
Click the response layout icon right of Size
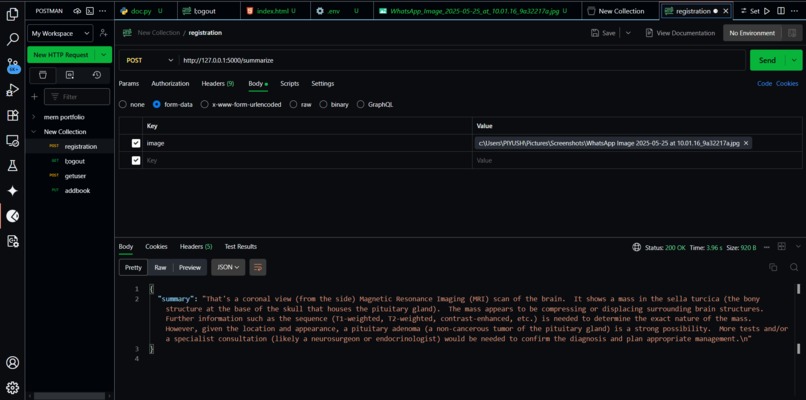point(781,247)
